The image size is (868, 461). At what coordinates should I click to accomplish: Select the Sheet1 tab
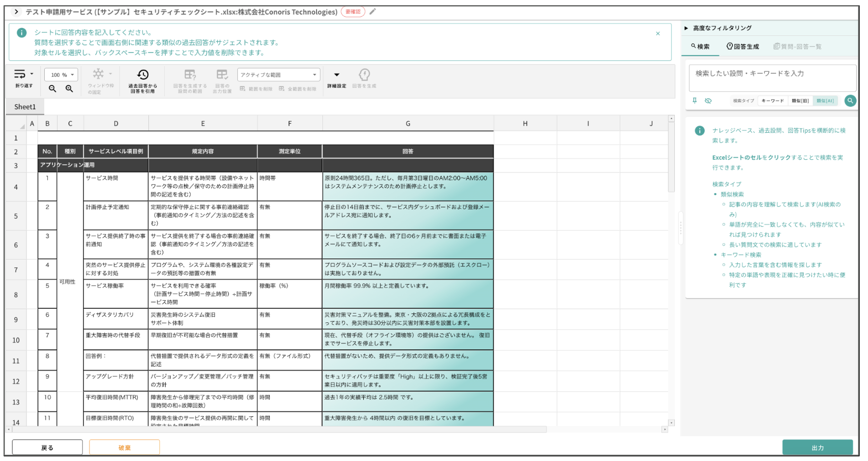click(25, 106)
